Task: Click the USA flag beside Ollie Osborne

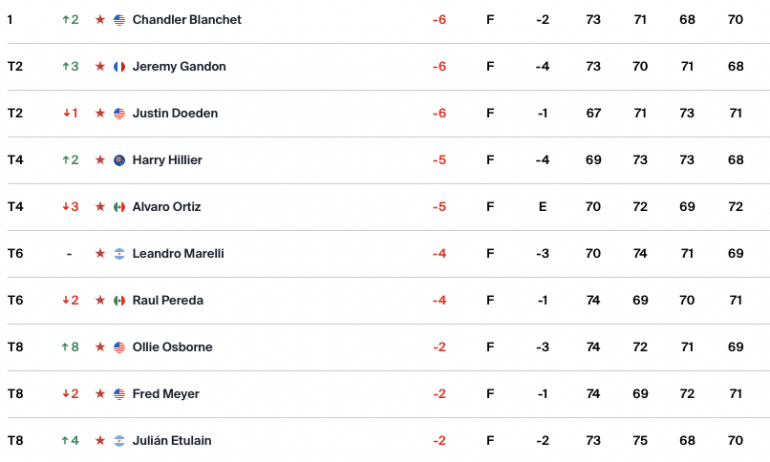Action: [119, 347]
